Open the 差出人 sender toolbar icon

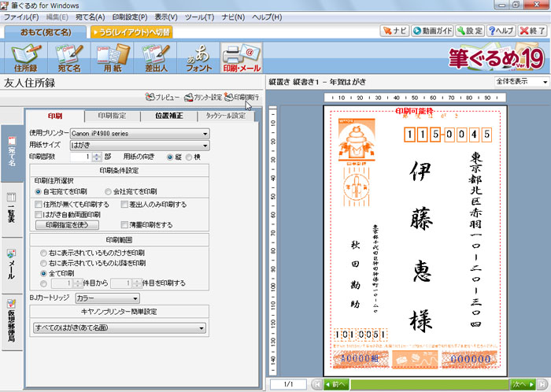pos(156,58)
